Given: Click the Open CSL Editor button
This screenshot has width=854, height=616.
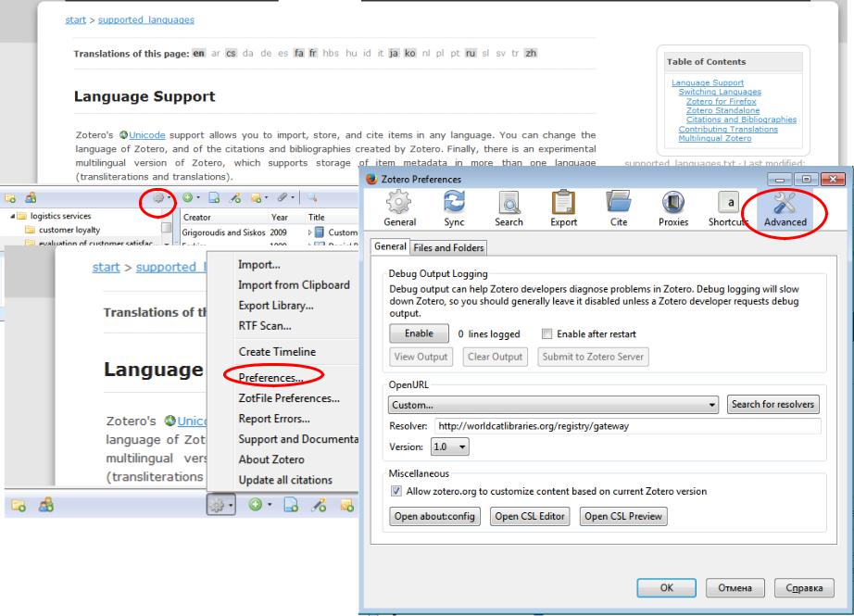Looking at the screenshot, I should [x=530, y=516].
